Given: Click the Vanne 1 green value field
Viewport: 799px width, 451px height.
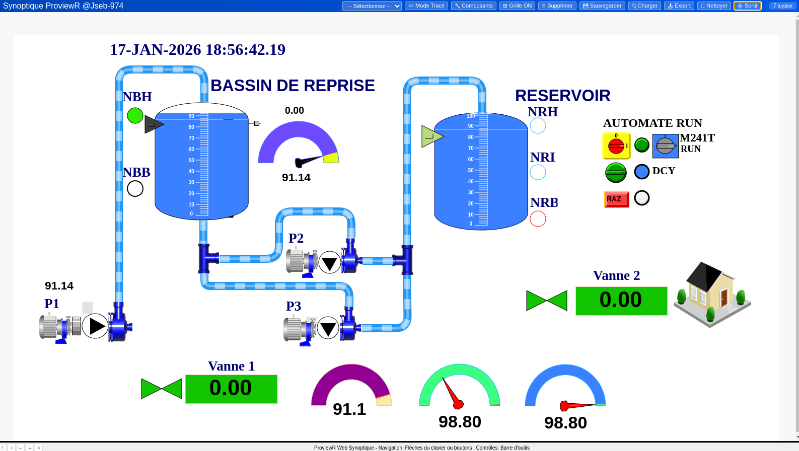Looking at the screenshot, I should pyautogui.click(x=231, y=388).
